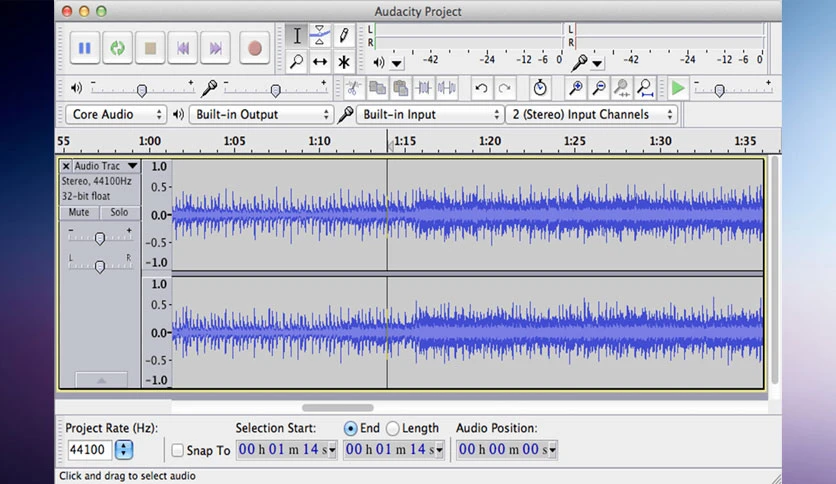
Task: Click the input volume slider knob
Action: 276,91
